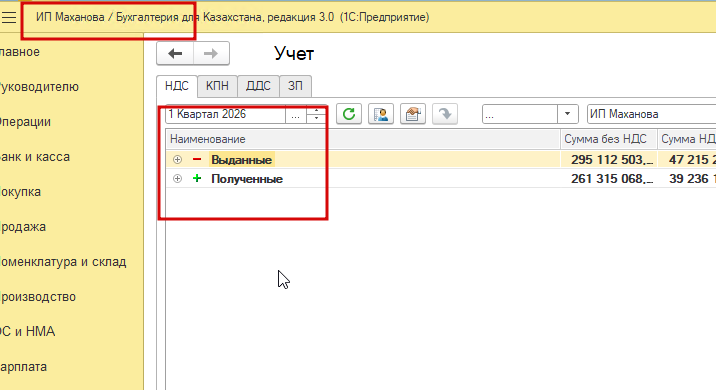Go back with the left arrow button

coord(175,53)
